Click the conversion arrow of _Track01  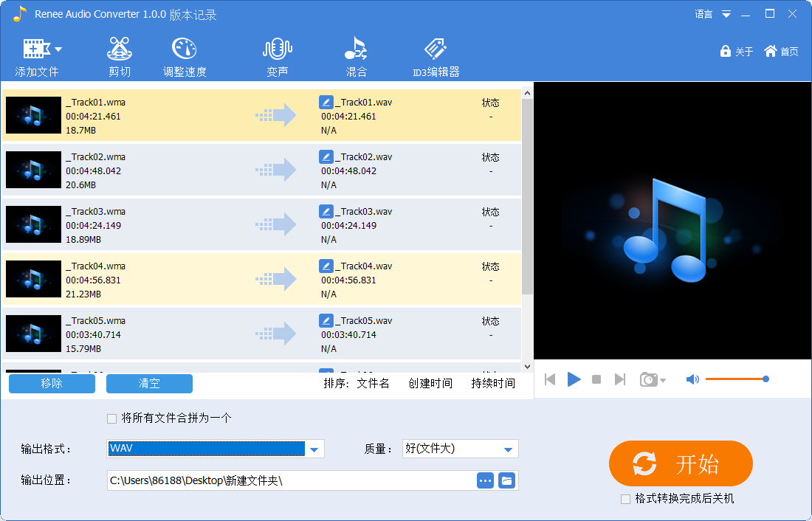[275, 115]
